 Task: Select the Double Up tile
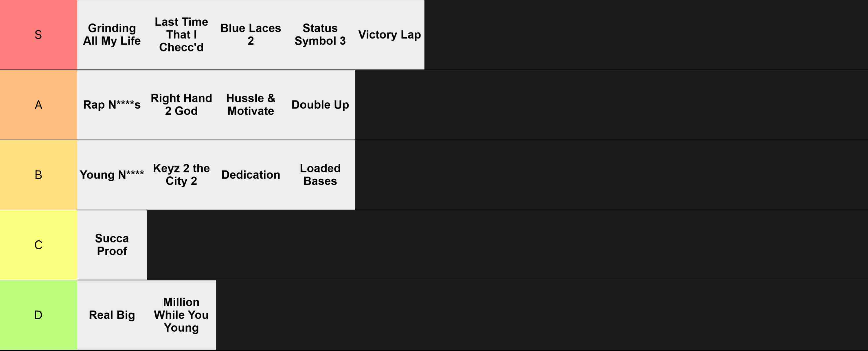(320, 105)
